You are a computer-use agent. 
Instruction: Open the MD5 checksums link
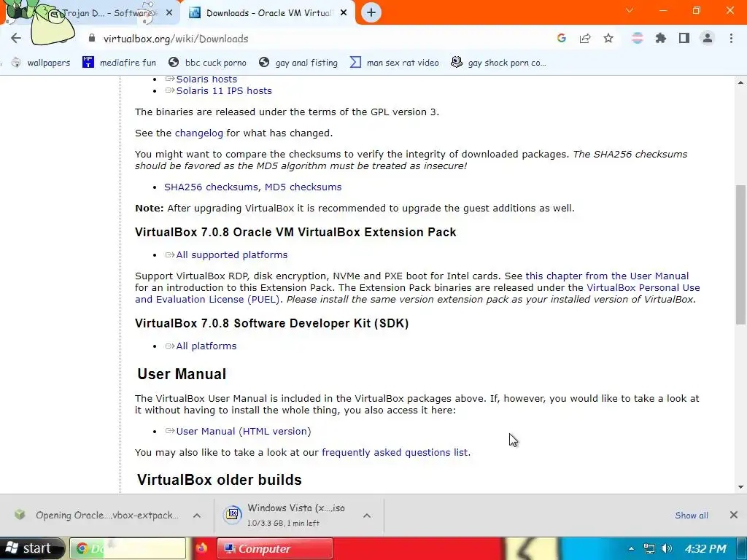303,187
